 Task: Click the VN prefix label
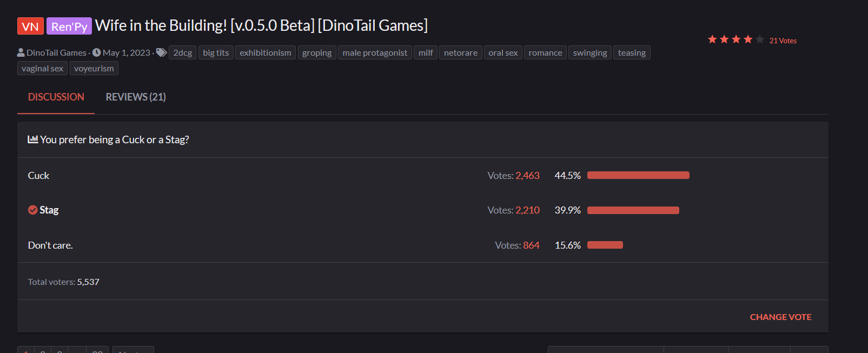pos(30,26)
